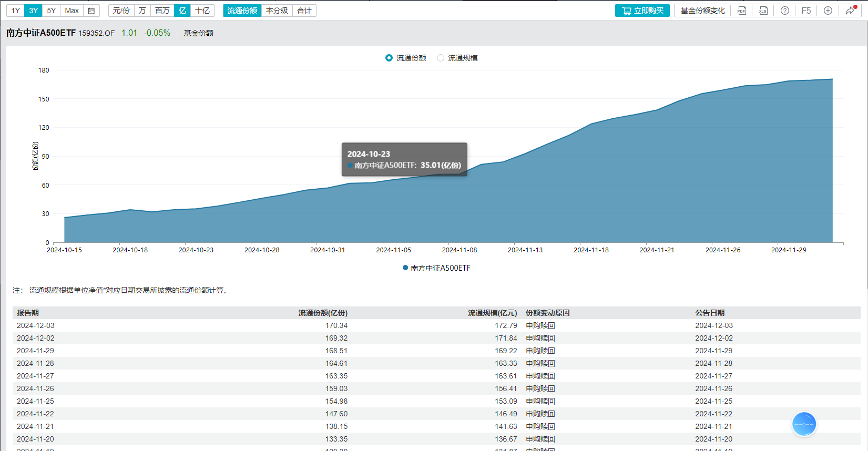Select the Max time range
Viewport: 868px width, 451px height.
point(72,11)
